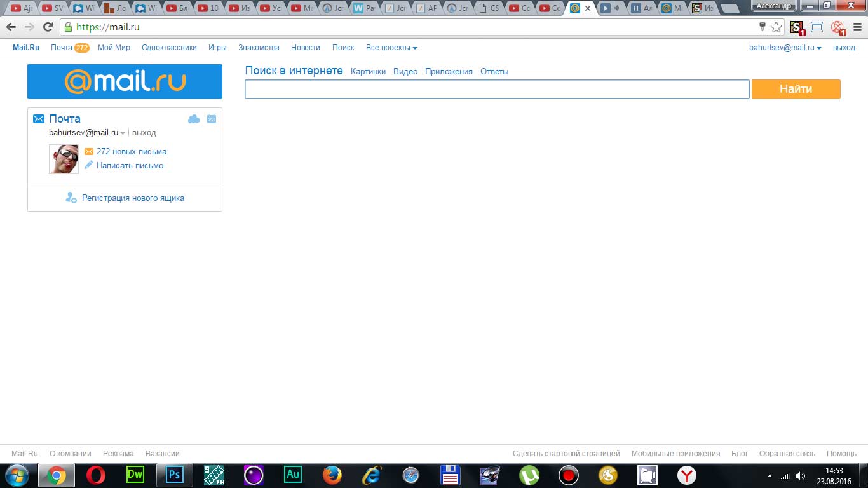Expand bahurtsev@mail.ru account menu in top bar
The image size is (868, 488).
tap(785, 48)
